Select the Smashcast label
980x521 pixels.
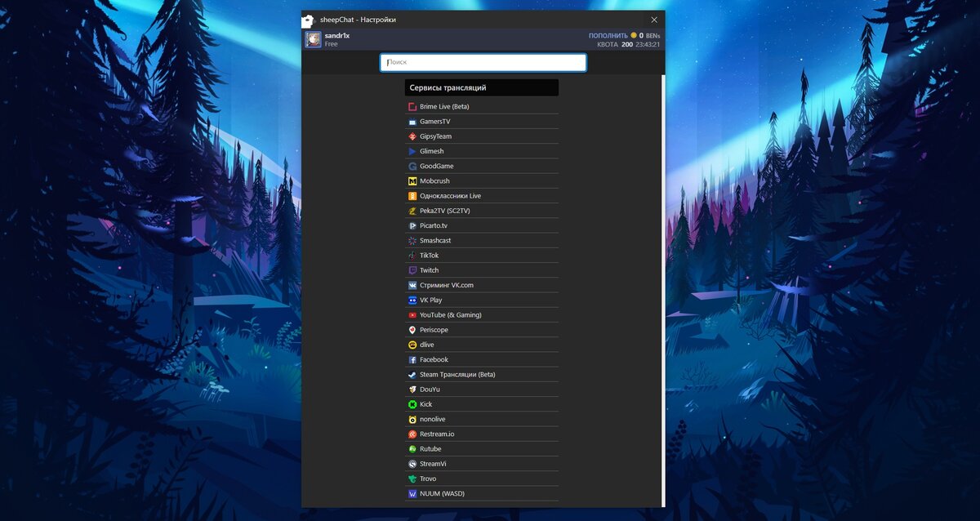click(x=435, y=241)
